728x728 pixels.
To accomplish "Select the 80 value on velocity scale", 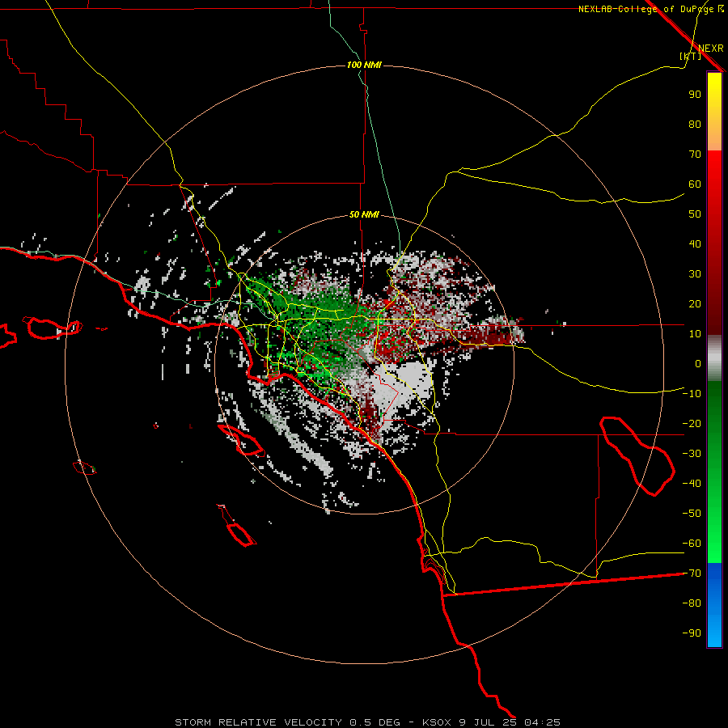I will [695, 125].
